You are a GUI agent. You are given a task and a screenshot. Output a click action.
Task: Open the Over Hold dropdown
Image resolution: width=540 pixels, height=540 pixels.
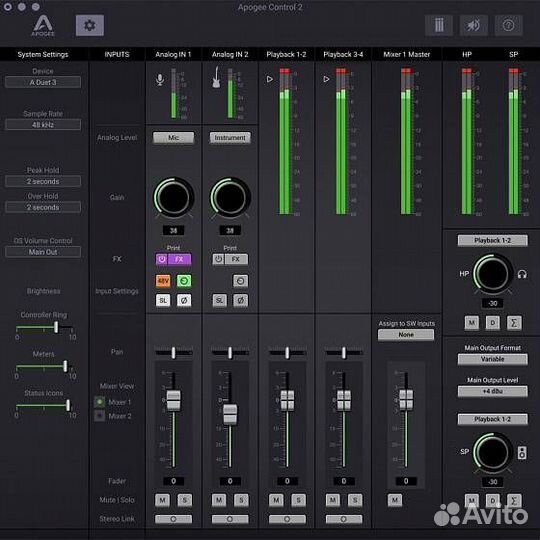tap(43, 207)
